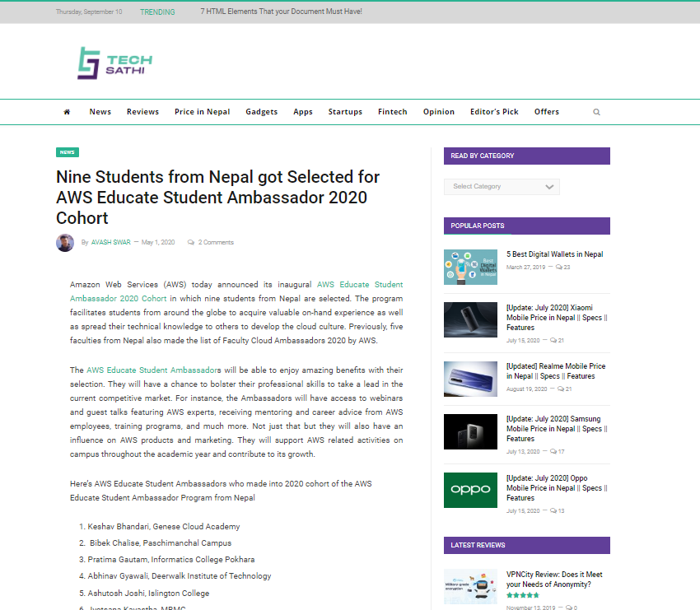
Task: Open the Reviews menu item
Action: coord(142,112)
